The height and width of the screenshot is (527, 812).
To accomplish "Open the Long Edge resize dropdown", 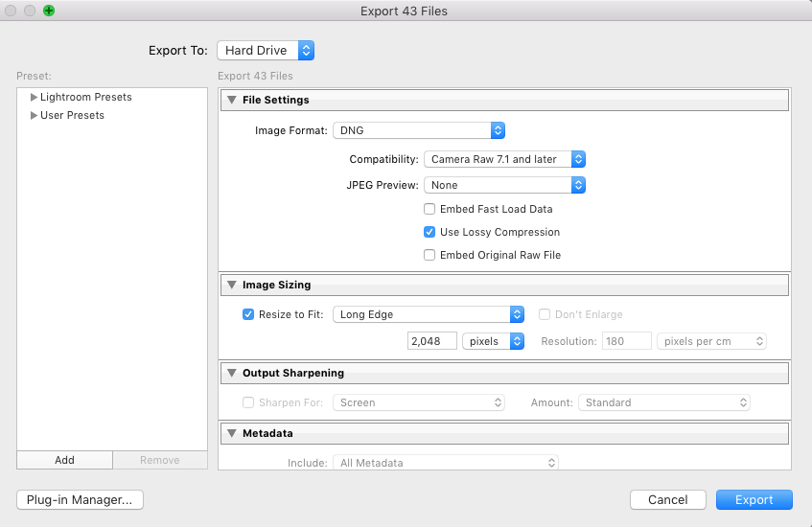I will coord(429,314).
